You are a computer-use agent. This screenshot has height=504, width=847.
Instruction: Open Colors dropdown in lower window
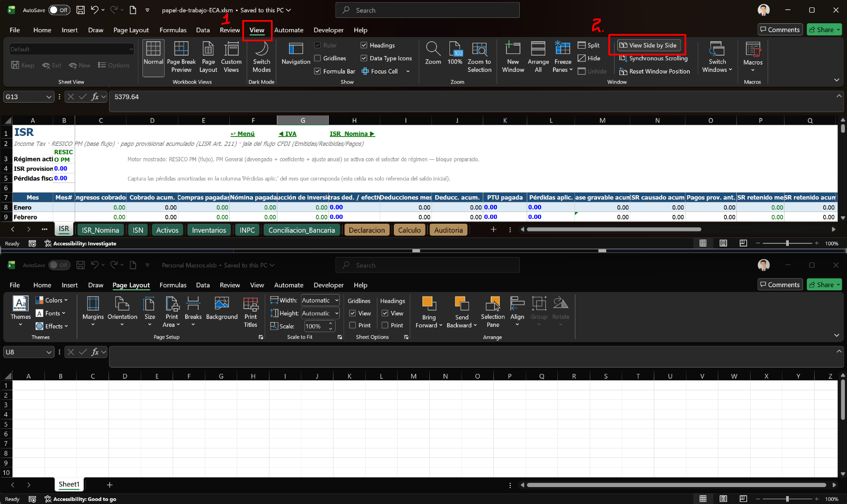pyautogui.click(x=52, y=300)
